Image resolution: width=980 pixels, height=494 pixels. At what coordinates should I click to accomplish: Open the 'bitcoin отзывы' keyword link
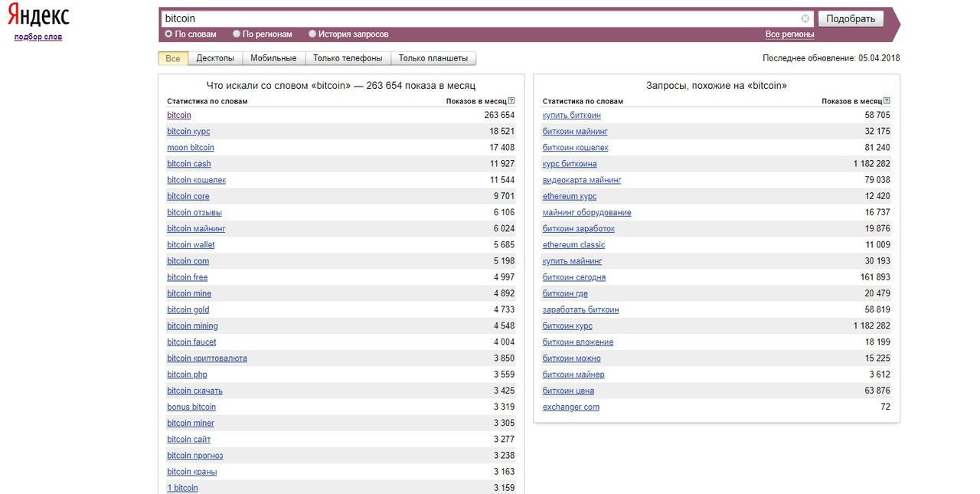194,213
